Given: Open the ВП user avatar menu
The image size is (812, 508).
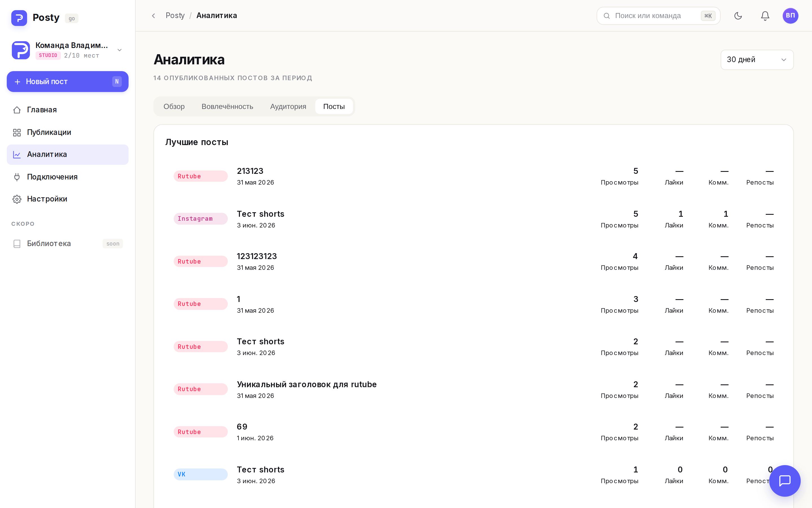Looking at the screenshot, I should 790,16.
